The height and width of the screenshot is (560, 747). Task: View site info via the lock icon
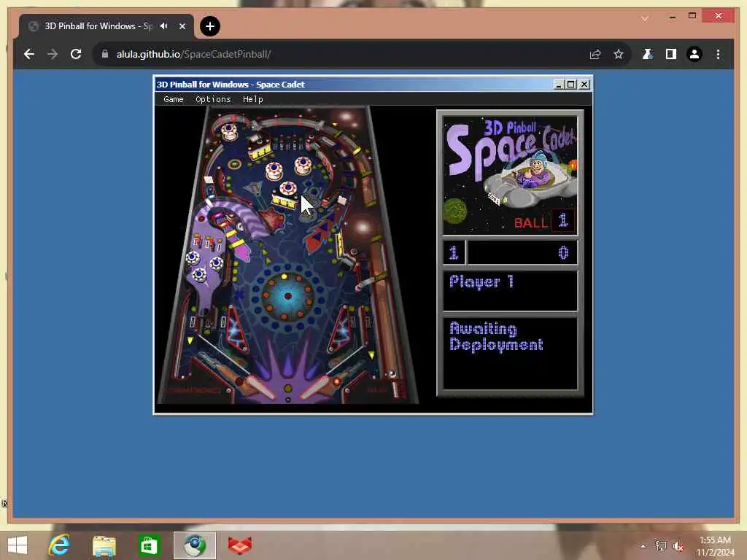point(105,54)
